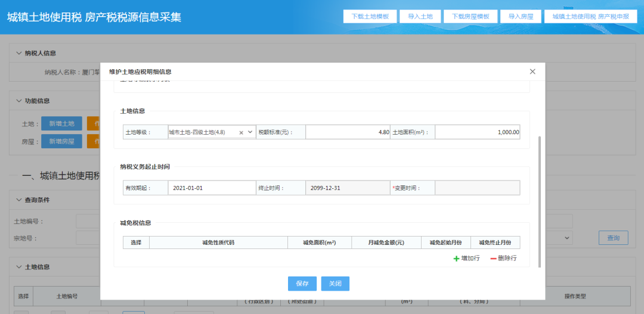Click the dialog's vertical scrollbar

click(x=540, y=201)
